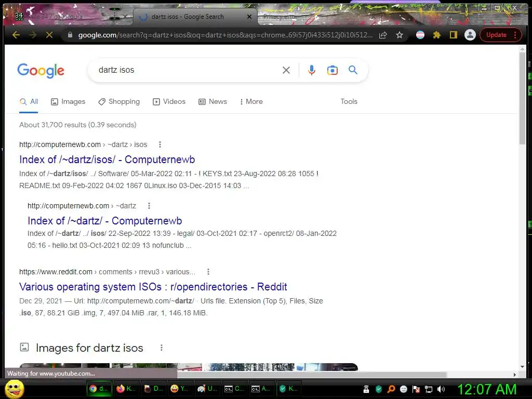Go back to the previous page
532x399 pixels.
16,35
